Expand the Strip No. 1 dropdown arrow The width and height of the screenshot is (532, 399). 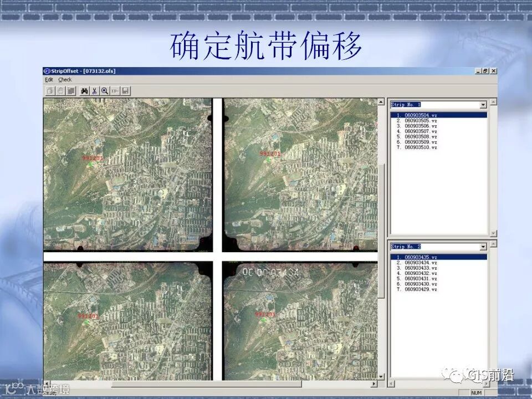(483, 105)
